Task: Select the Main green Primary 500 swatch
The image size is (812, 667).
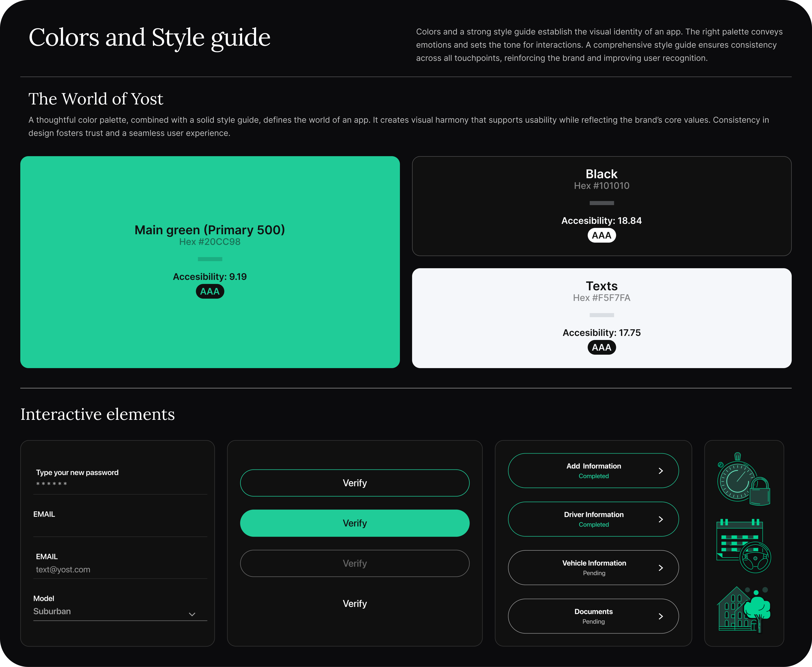Action: click(210, 262)
